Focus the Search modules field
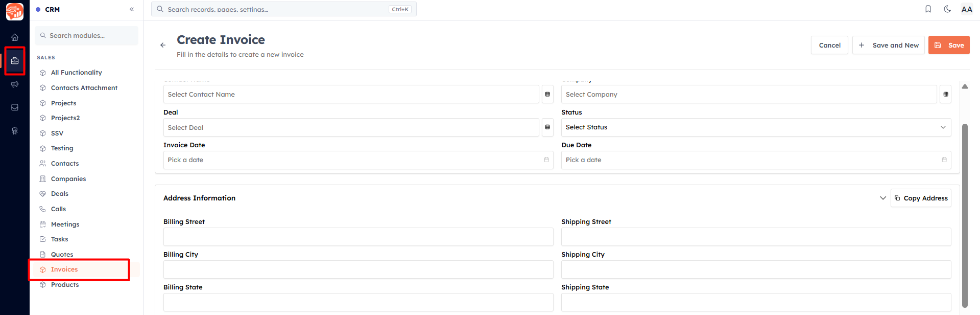Viewport: 980px width, 315px height. [x=87, y=36]
